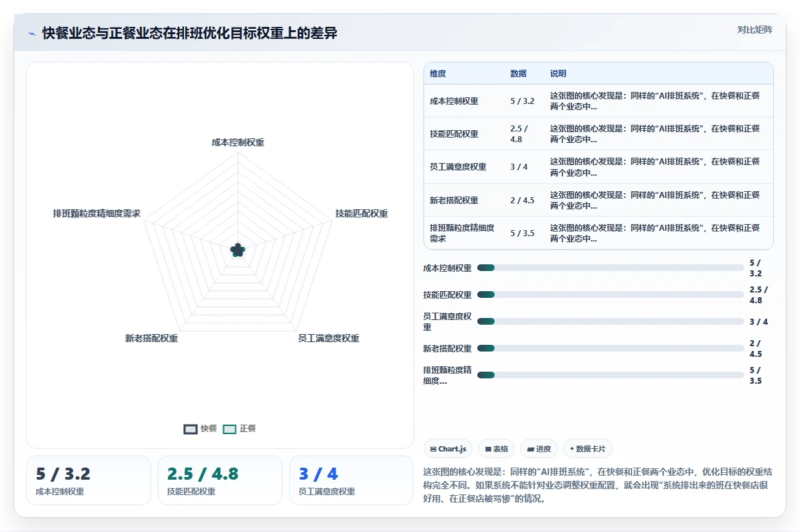Open the 2.5 / 4.8 技能匹配权重 data card

[x=220, y=480]
